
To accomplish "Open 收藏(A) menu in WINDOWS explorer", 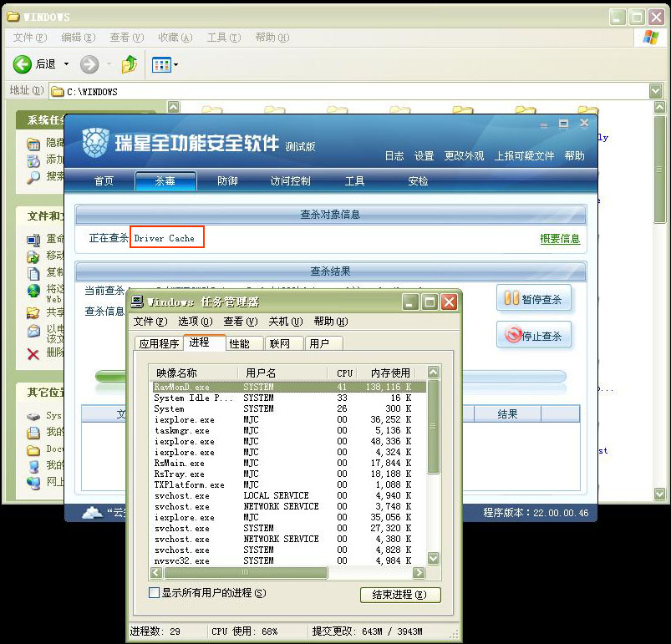I will point(175,38).
